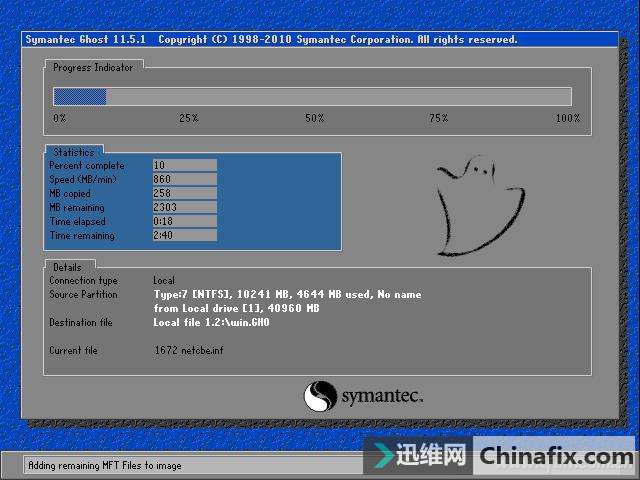Click the Adding remaining MFT Files status message
This screenshot has height=480, width=640.
tap(105, 465)
